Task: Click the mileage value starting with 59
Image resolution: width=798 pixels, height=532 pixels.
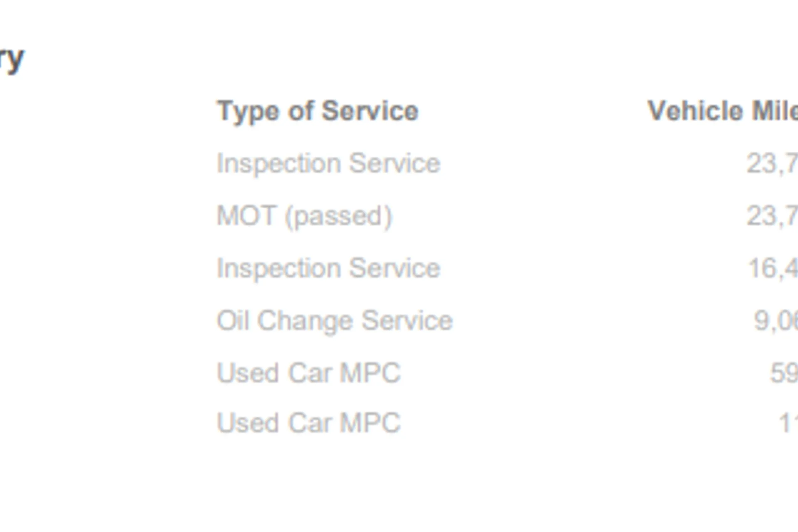Action: (784, 373)
